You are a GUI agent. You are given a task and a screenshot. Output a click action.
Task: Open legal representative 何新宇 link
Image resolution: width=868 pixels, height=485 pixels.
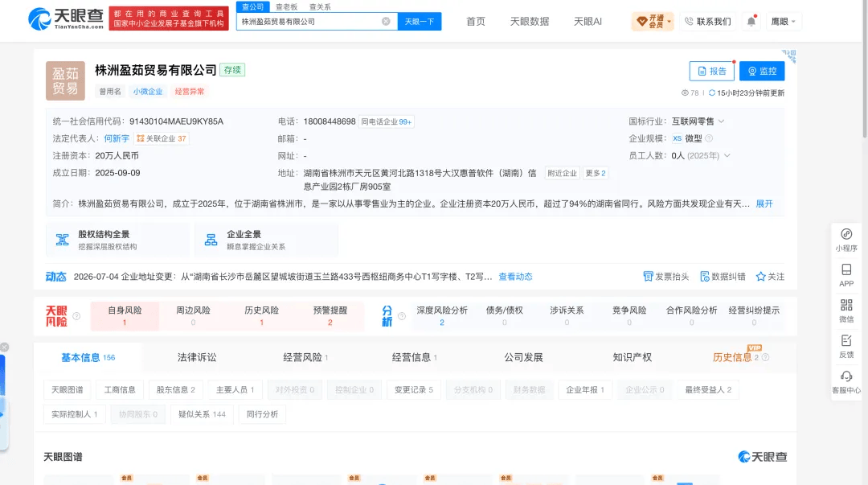click(x=117, y=138)
